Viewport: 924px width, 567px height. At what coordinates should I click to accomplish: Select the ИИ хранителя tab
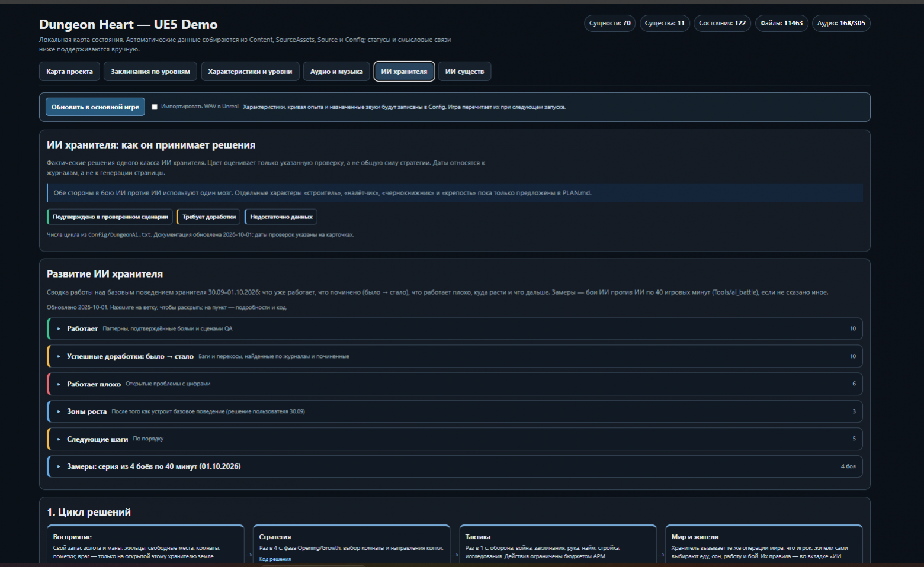tap(404, 72)
